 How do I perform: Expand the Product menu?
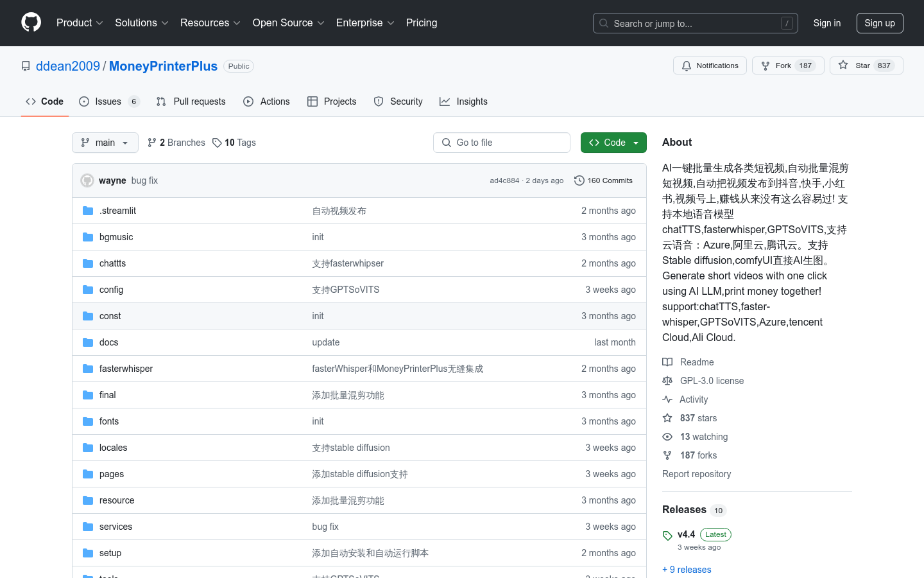click(80, 23)
